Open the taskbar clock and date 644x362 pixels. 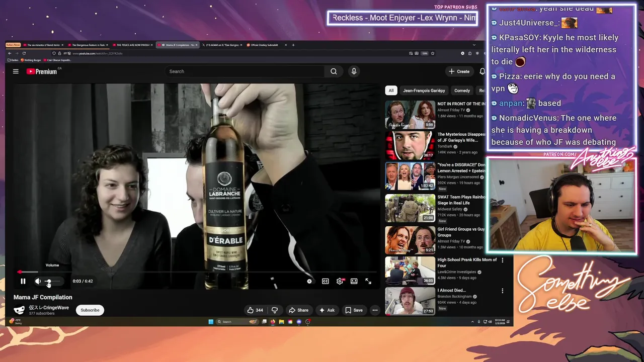coord(500,322)
